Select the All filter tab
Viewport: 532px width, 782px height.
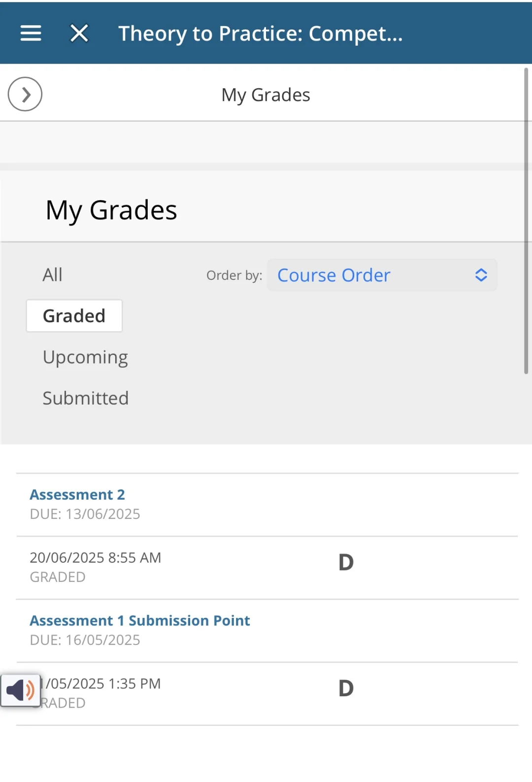52,274
